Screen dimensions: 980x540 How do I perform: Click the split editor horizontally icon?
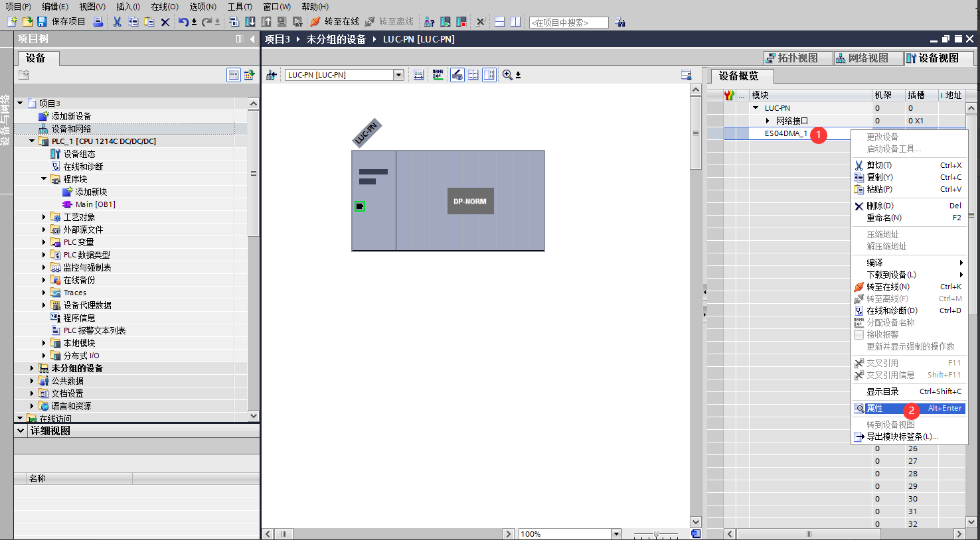(x=500, y=22)
